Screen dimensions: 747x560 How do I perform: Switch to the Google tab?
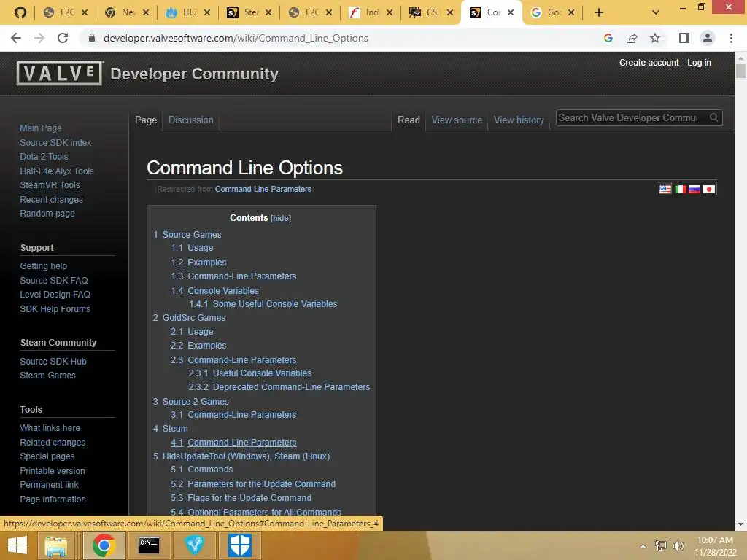553,12
